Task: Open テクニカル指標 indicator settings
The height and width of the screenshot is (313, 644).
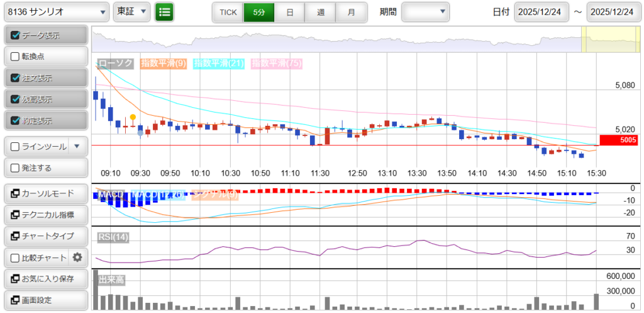Action: [x=45, y=215]
